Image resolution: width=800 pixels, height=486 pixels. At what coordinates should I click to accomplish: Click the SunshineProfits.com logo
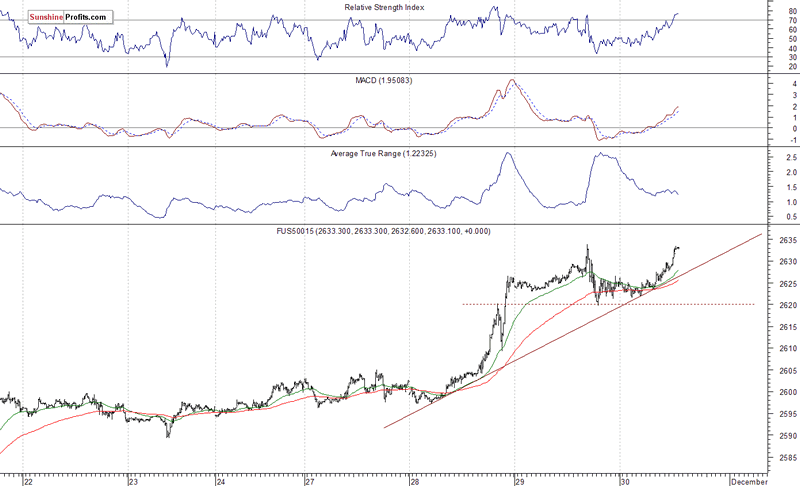coord(68,17)
